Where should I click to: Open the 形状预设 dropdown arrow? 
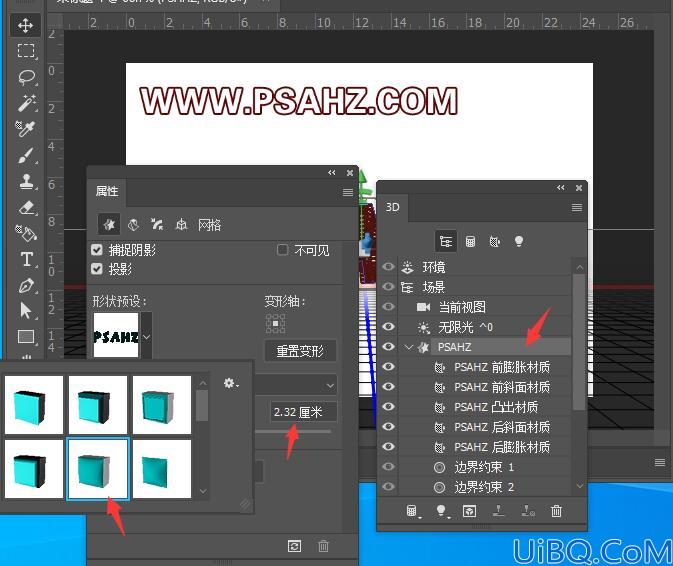[146, 337]
